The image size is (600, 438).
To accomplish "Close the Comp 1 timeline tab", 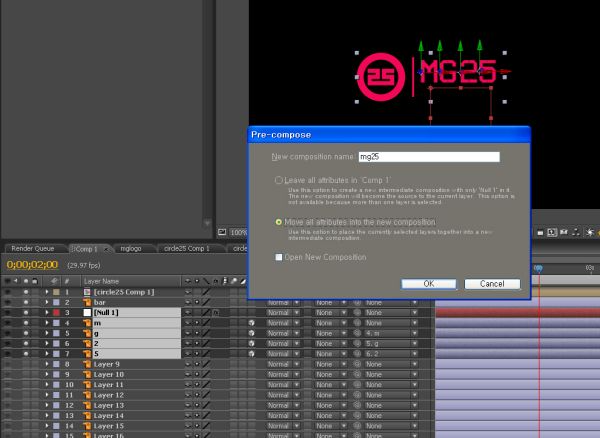I will (x=106, y=249).
